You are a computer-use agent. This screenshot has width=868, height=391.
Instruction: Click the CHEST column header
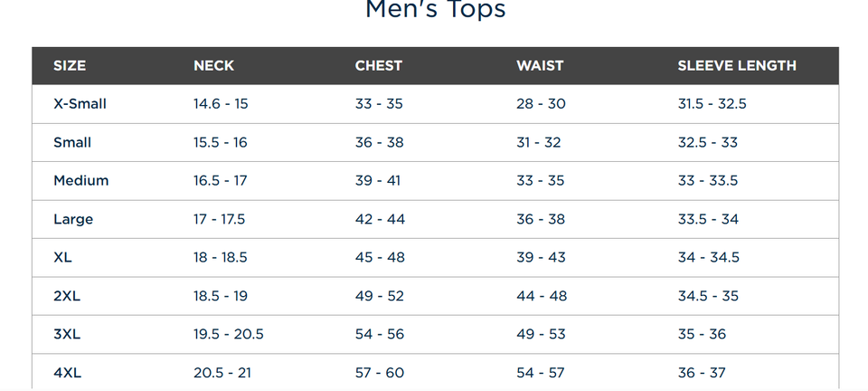[x=378, y=66]
